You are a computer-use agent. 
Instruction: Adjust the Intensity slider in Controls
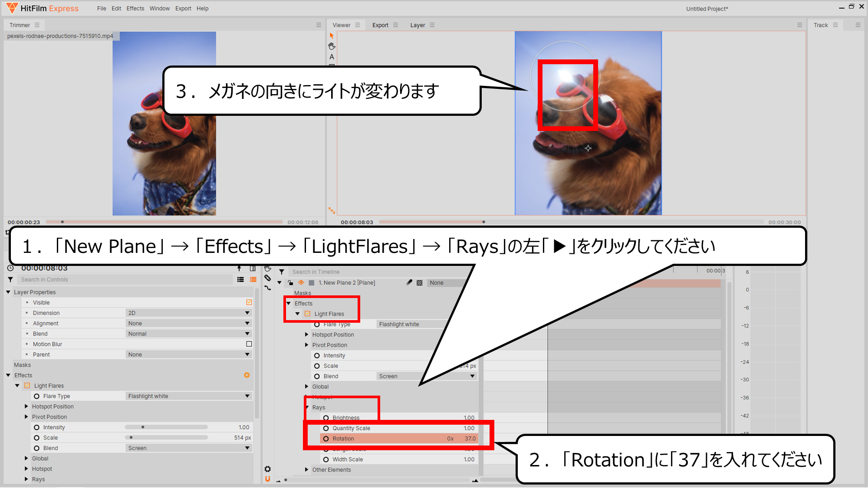166,427
